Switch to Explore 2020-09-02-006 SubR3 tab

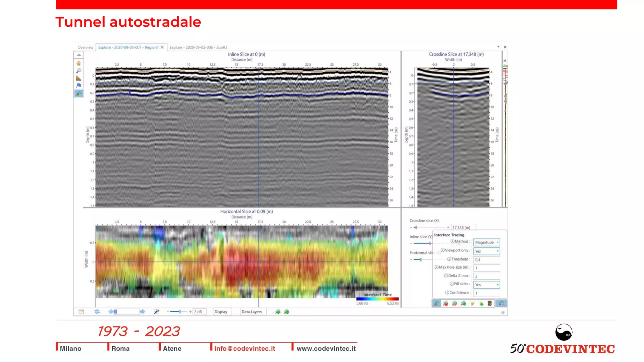[x=198, y=47]
